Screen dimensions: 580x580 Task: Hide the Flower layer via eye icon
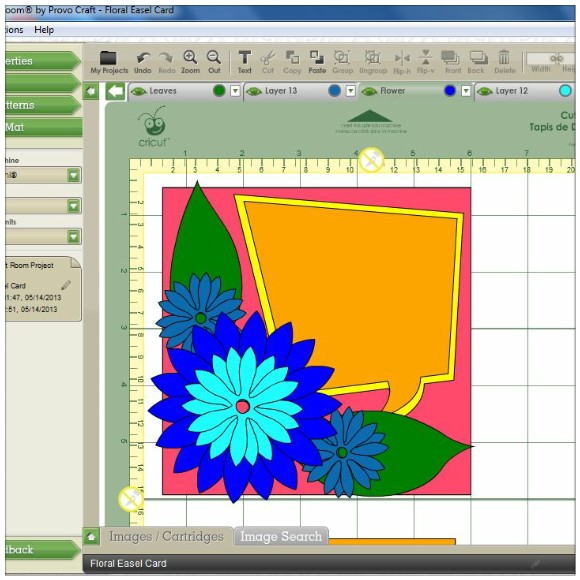click(369, 91)
